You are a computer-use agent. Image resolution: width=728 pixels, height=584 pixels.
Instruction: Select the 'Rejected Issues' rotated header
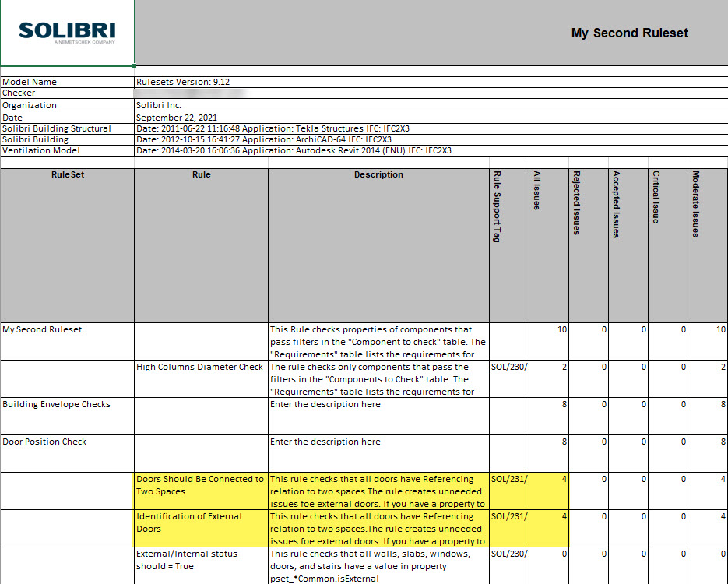click(x=589, y=245)
